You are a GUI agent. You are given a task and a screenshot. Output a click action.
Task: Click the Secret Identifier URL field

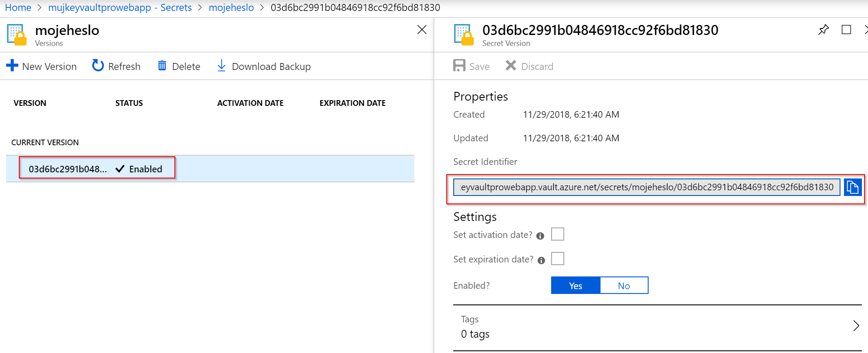646,187
